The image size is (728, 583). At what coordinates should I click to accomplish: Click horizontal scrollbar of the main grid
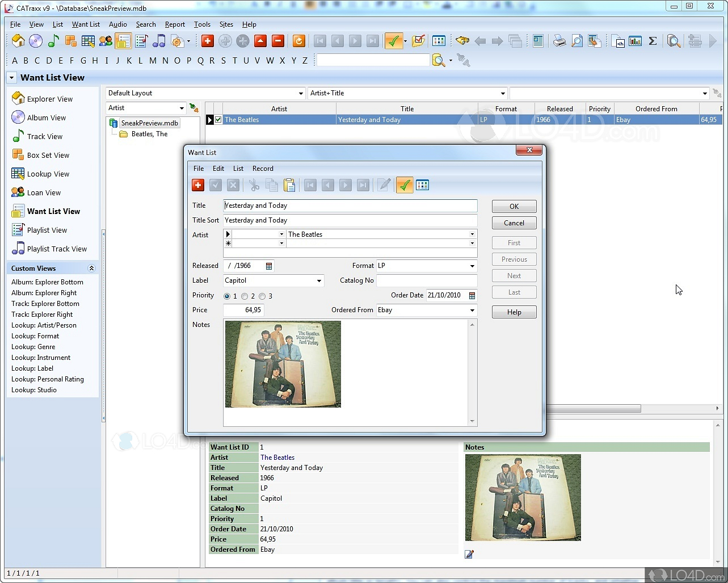pos(593,409)
